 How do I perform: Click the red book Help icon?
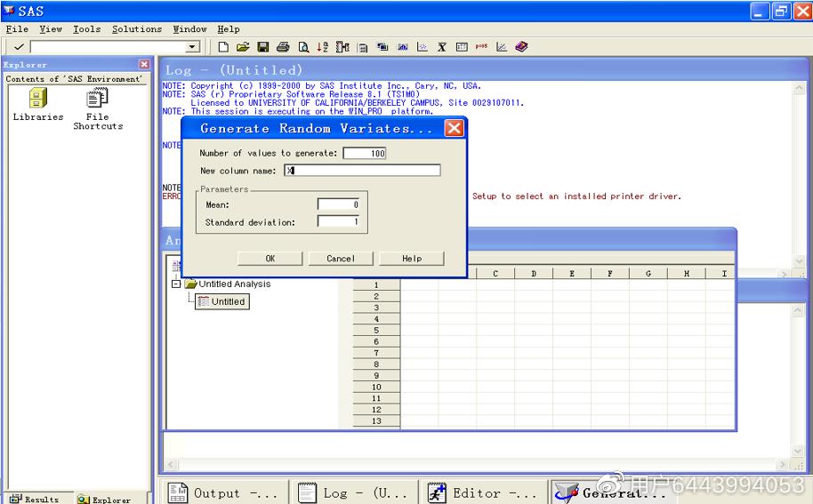[x=521, y=47]
